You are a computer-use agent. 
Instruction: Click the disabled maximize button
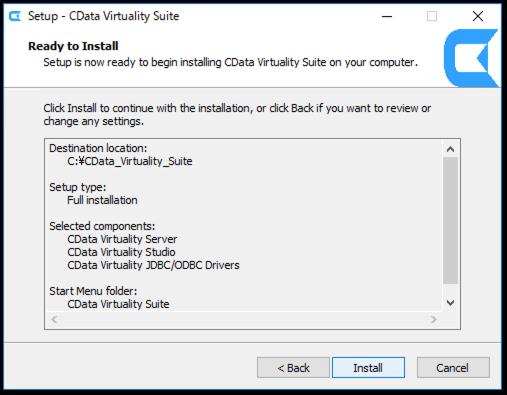coord(432,16)
